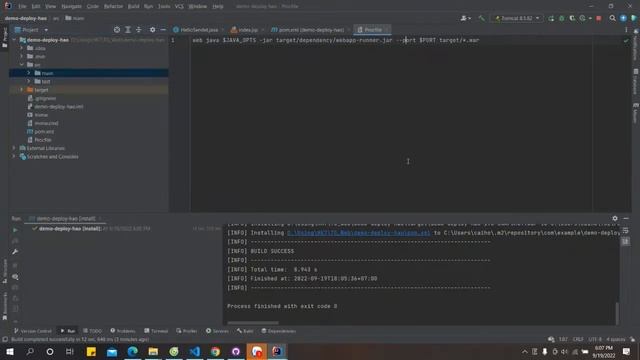Open Version Control tool window
This screenshot has width=640, height=360.
click(33, 331)
